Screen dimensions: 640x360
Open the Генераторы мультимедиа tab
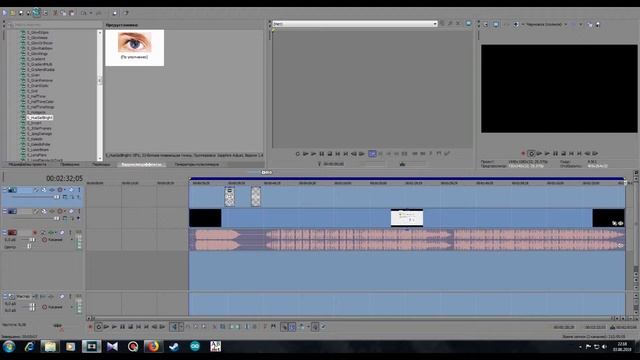point(197,164)
